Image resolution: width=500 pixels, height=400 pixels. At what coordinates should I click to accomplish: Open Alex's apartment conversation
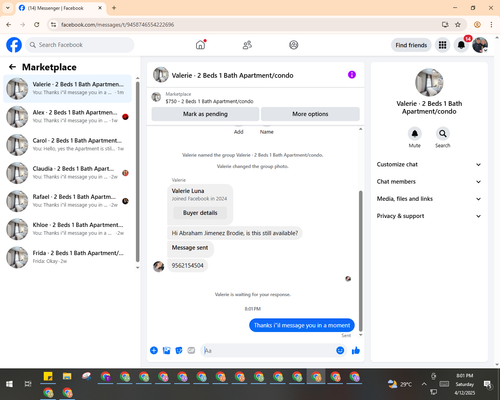click(x=67, y=117)
